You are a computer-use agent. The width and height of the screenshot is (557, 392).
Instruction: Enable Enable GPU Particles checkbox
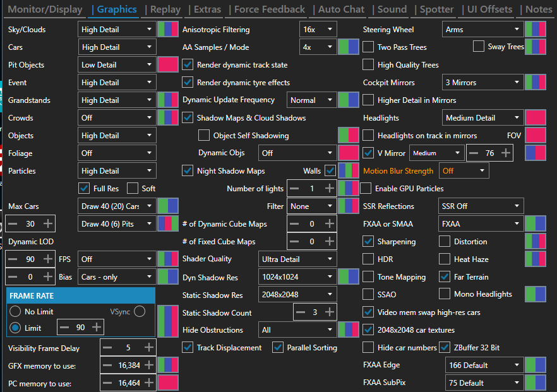tap(366, 188)
